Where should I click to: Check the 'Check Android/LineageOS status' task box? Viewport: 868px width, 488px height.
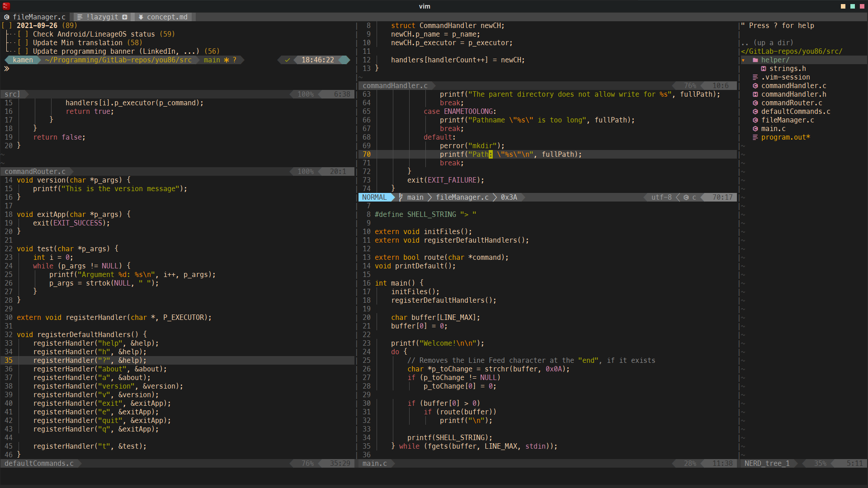(23, 34)
